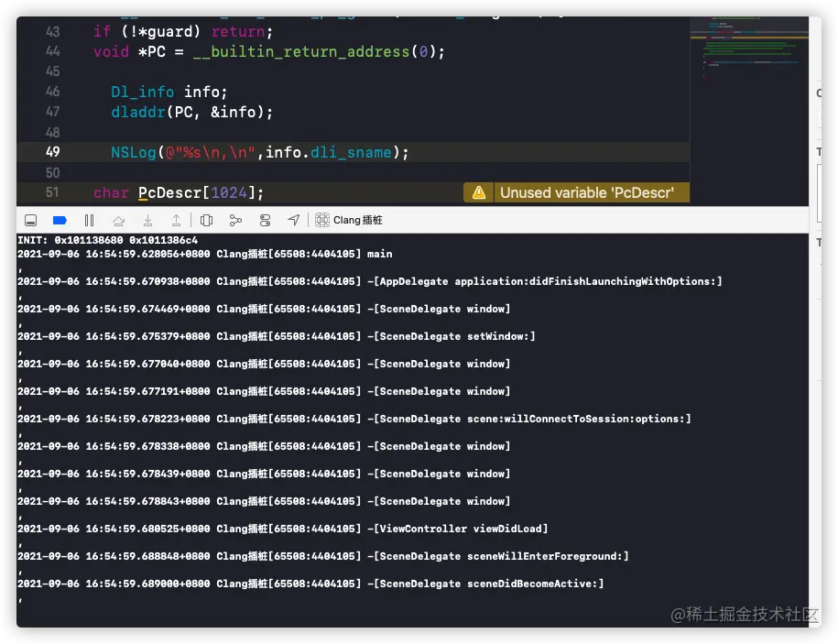The height and width of the screenshot is (644, 838).
Task: Click Dl_info type in line 46
Action: pyautogui.click(x=143, y=92)
